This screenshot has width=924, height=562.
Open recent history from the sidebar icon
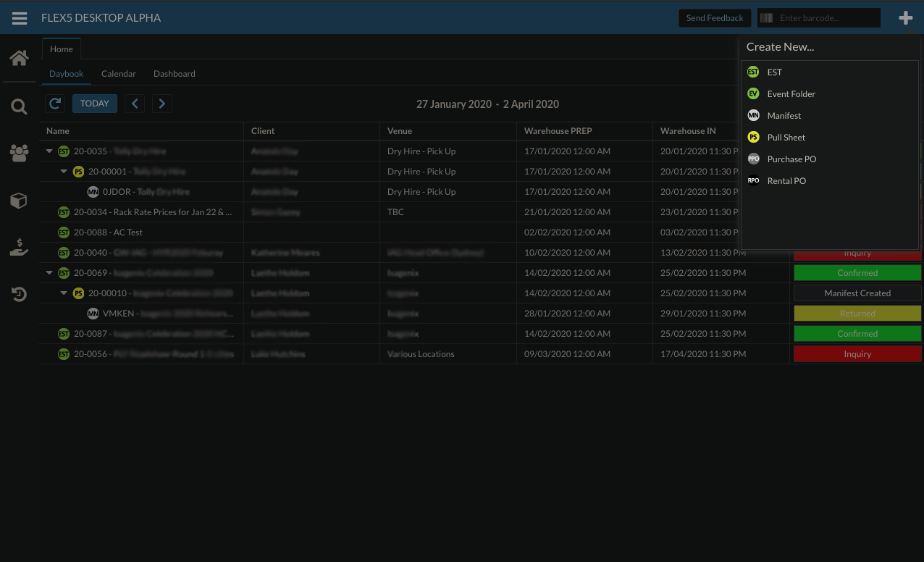pos(19,294)
